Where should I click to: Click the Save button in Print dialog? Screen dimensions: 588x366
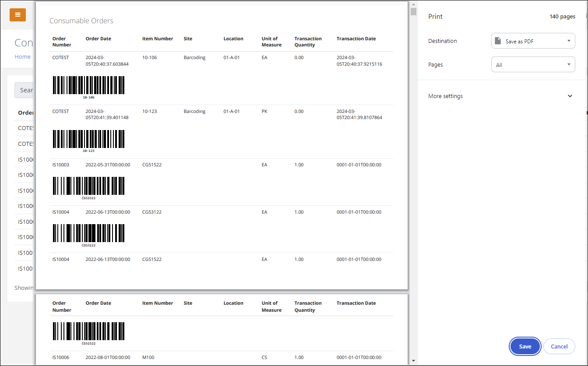(x=525, y=346)
